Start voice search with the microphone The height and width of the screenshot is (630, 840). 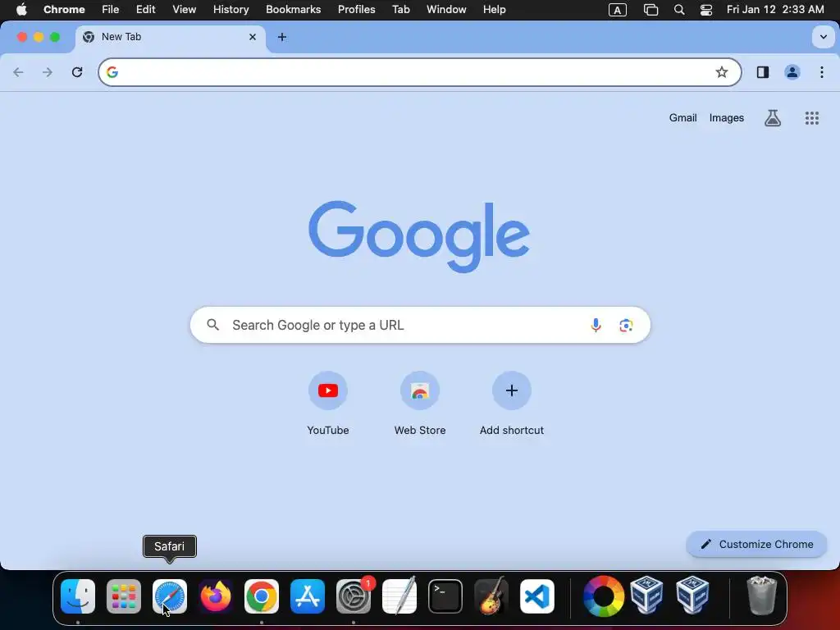(x=596, y=325)
